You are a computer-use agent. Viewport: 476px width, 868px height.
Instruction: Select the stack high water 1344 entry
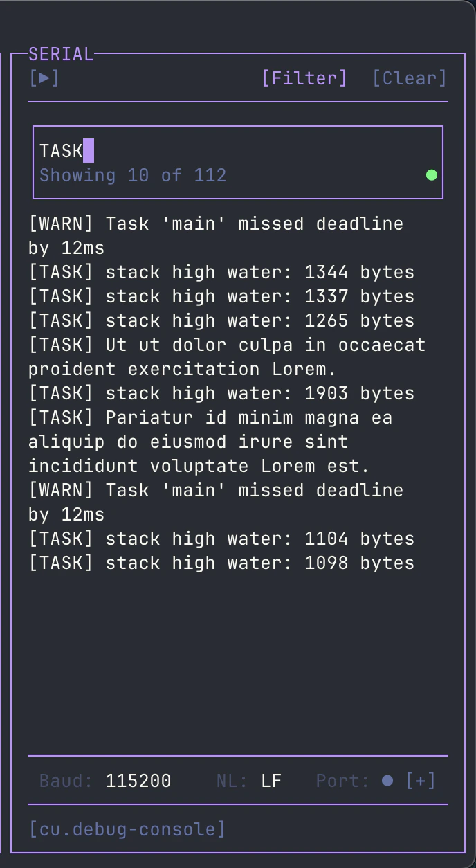tap(220, 272)
